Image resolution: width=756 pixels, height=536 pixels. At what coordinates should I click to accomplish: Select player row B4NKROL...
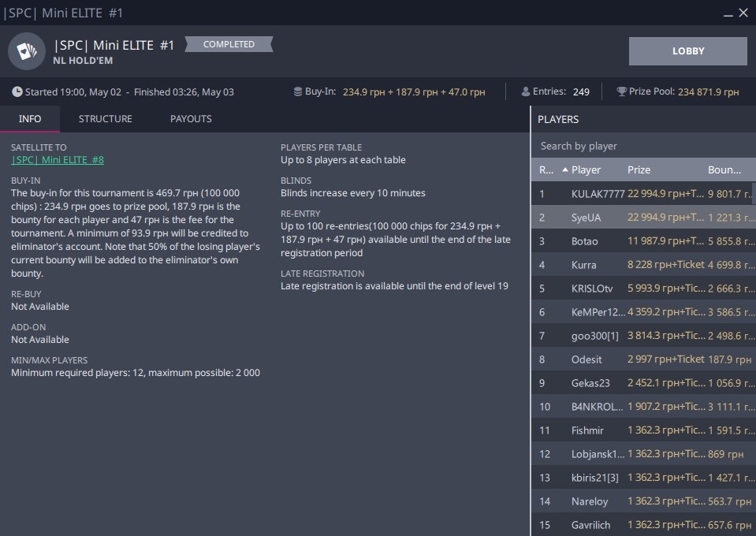[642, 407]
